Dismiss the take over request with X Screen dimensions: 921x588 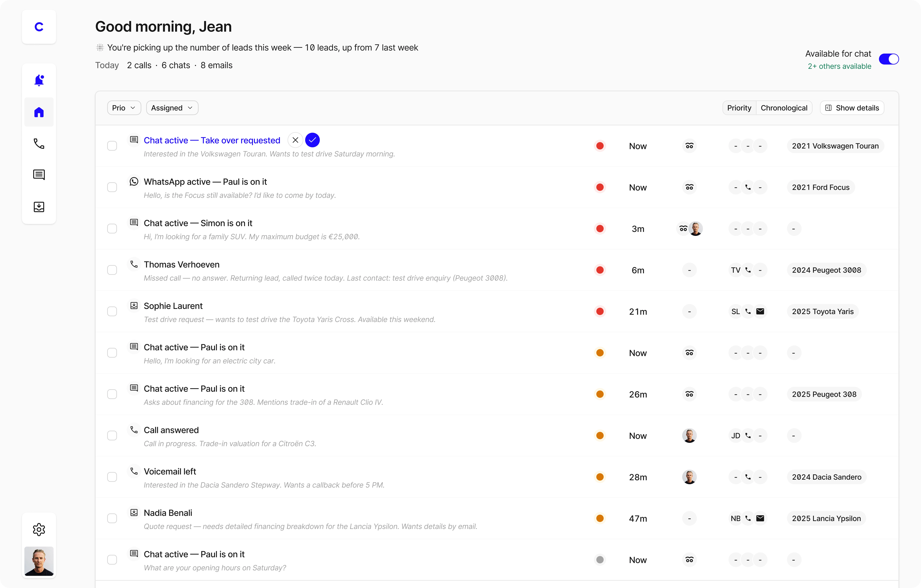[x=295, y=140]
